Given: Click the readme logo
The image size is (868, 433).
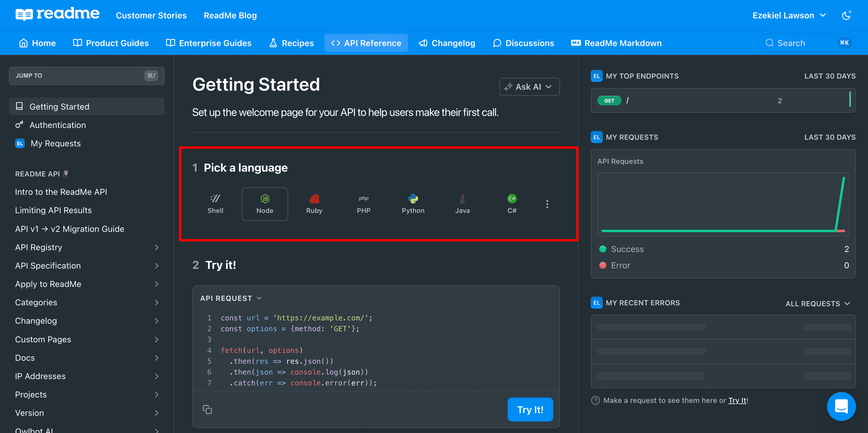Looking at the screenshot, I should 58,14.
